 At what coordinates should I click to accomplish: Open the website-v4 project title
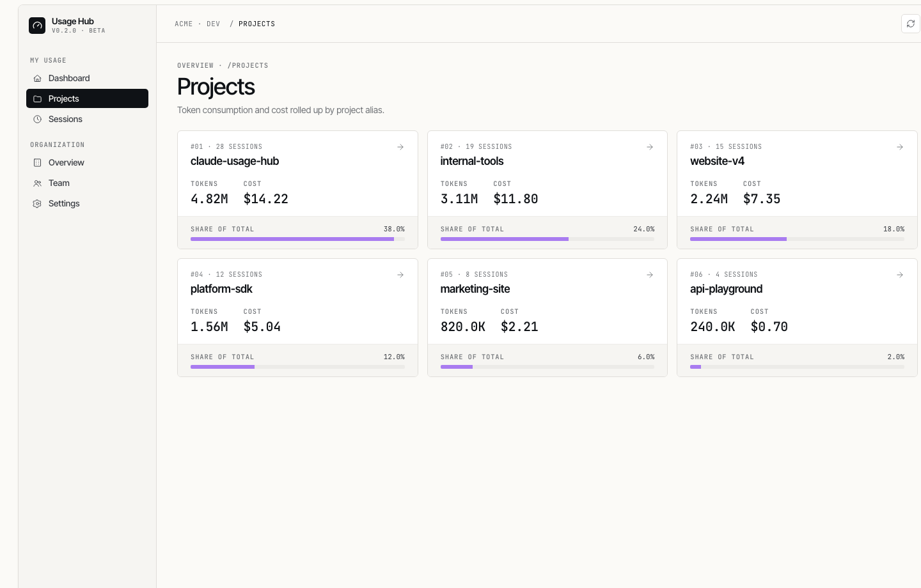click(717, 161)
